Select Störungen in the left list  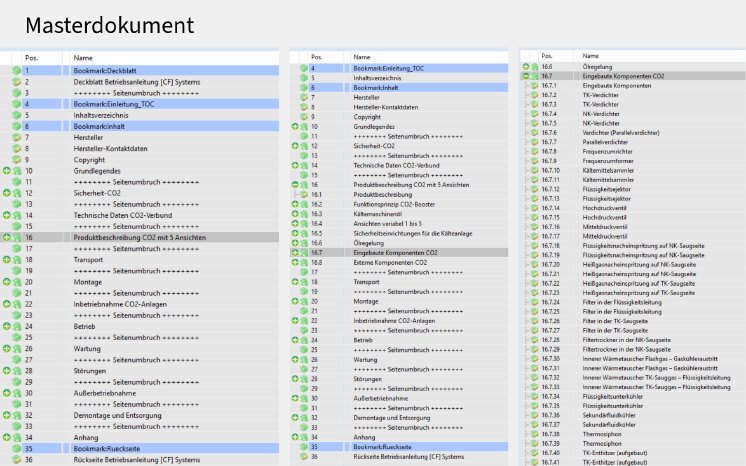tap(139, 371)
